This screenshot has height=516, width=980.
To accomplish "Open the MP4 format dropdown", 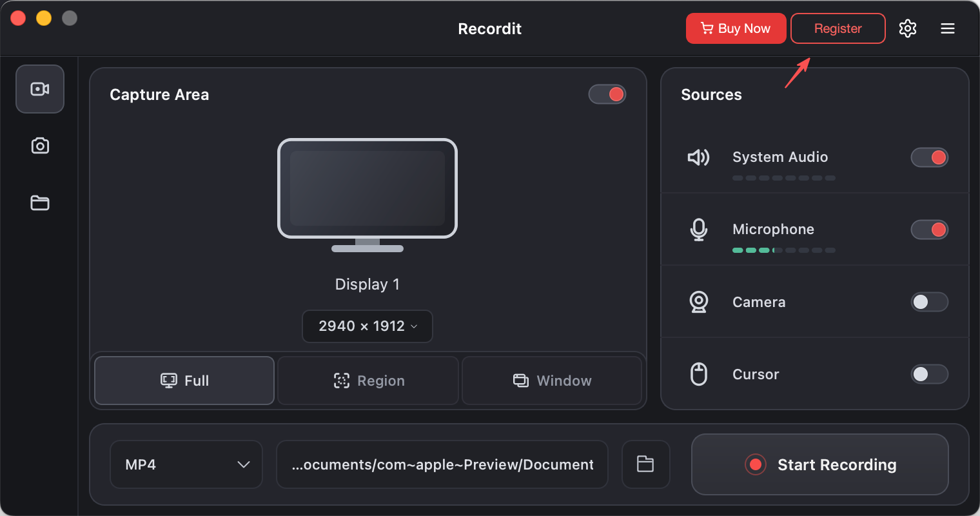I will pyautogui.click(x=186, y=464).
